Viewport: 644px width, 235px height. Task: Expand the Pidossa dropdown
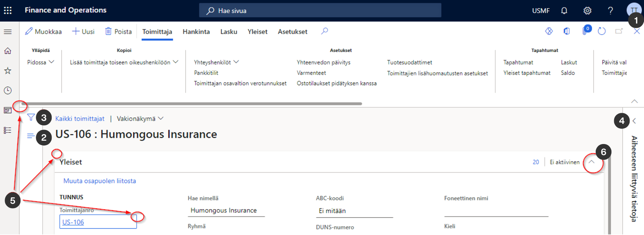point(41,62)
